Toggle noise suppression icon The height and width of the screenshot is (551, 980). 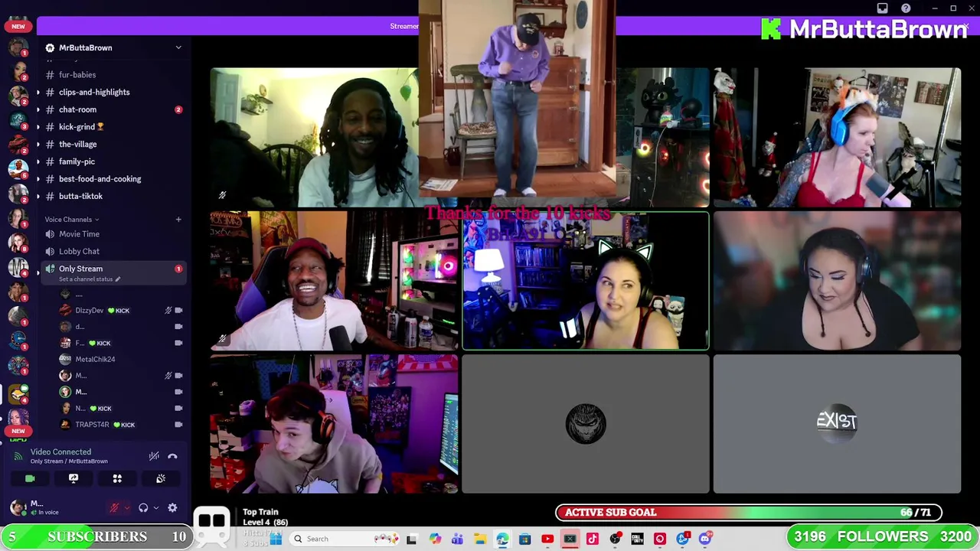point(154,456)
